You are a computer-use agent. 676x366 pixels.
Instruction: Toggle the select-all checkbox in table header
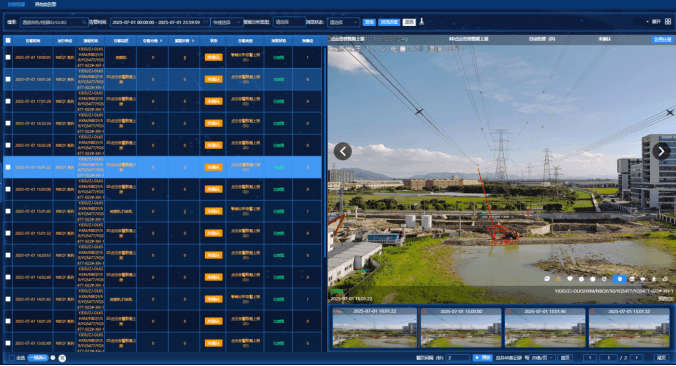pyautogui.click(x=8, y=41)
